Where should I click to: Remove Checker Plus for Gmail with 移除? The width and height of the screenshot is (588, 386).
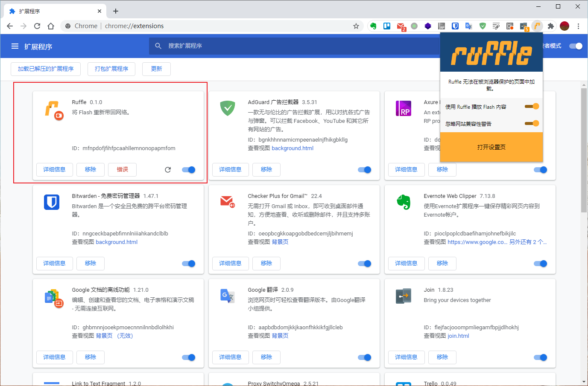266,263
